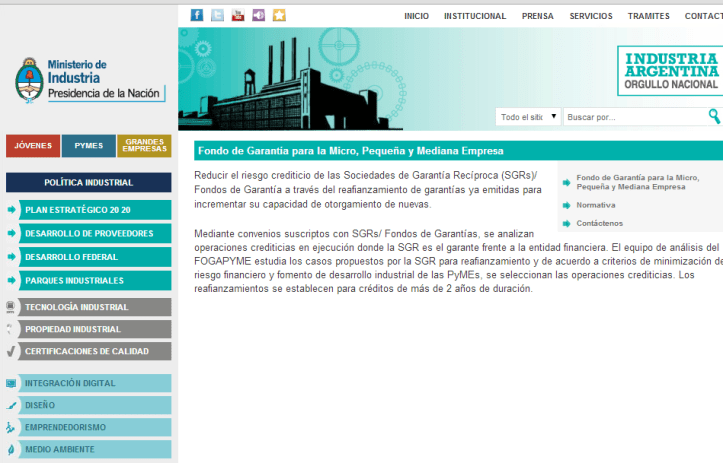This screenshot has height=463, width=723.
Task: Open the Twitter social icon
Action: coord(217,15)
